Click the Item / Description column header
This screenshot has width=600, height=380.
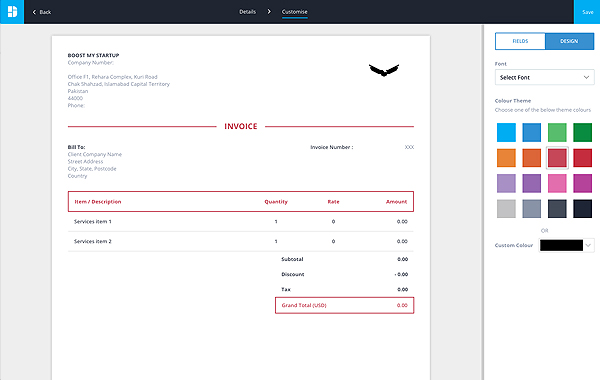point(98,202)
